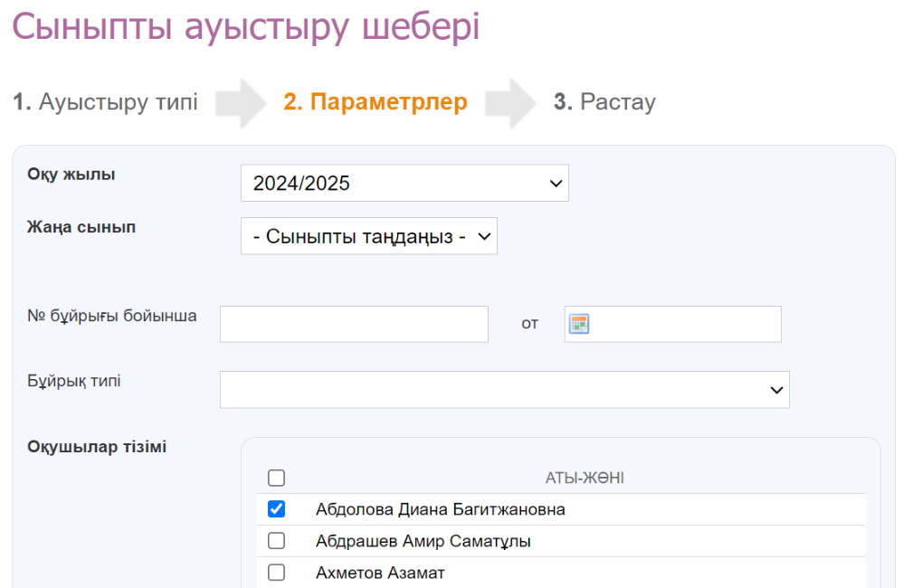Click the Ахметов Азамат name entry
This screenshot has width=903, height=588.
pos(380,573)
